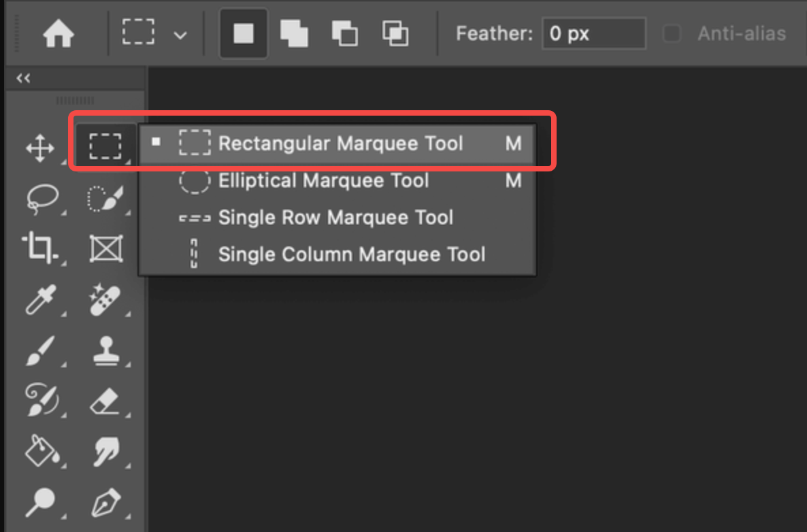This screenshot has width=807, height=532.
Task: Click the Home button
Action: pyautogui.click(x=59, y=33)
